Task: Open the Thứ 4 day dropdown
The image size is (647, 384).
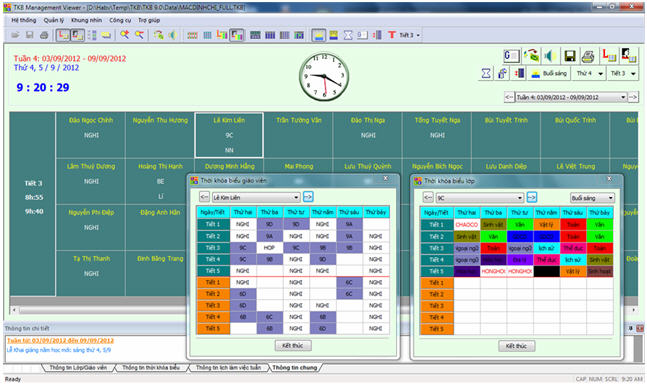Action: tap(589, 73)
